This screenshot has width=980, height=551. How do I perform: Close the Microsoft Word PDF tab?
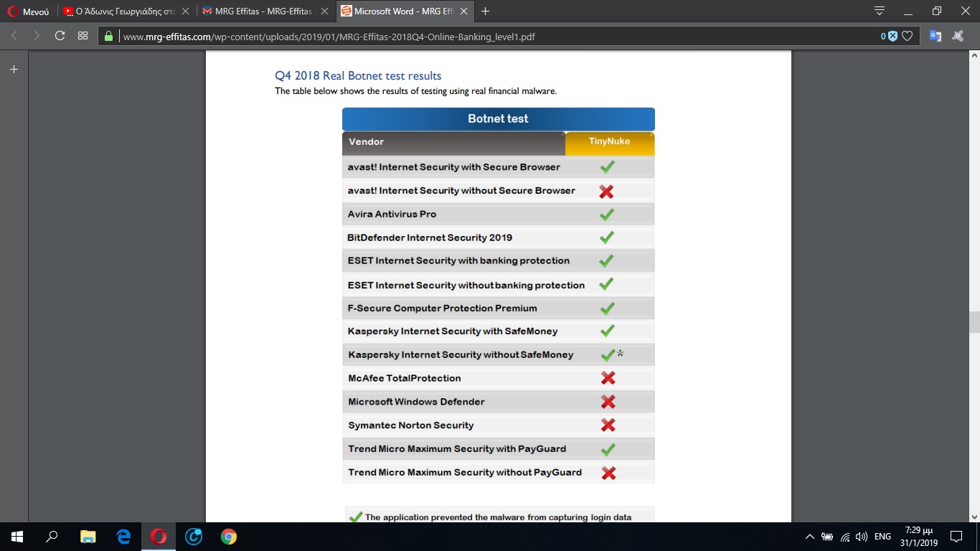coord(465,11)
